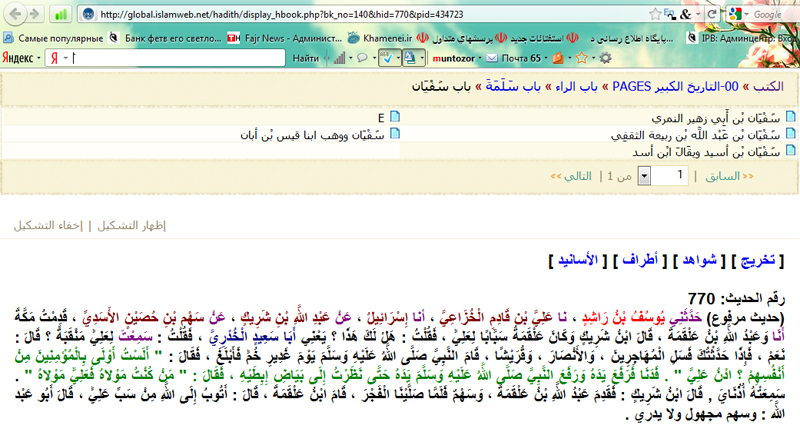Open 'باب الراء' breadcrumb link
Screen dimensions: 800x432
576,87
